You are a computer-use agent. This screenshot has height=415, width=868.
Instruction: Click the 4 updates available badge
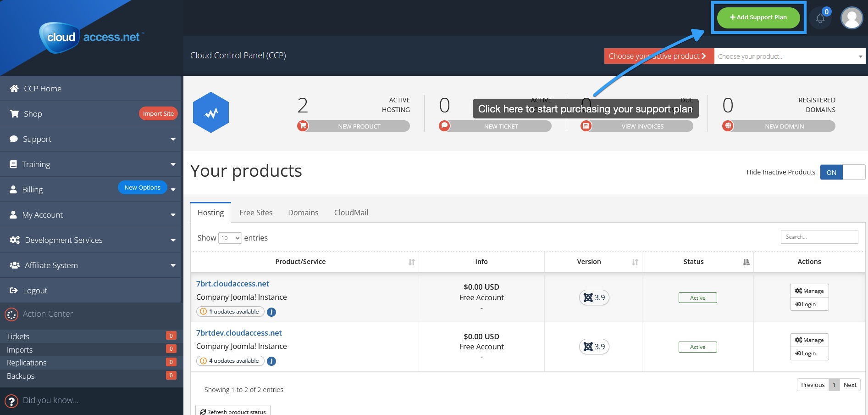[x=230, y=361]
